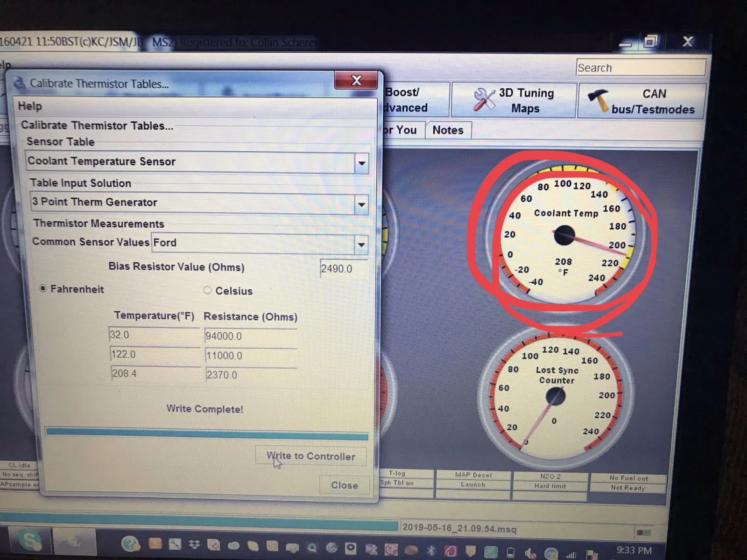Expand the Table Input Solution dropdown

tap(361, 204)
